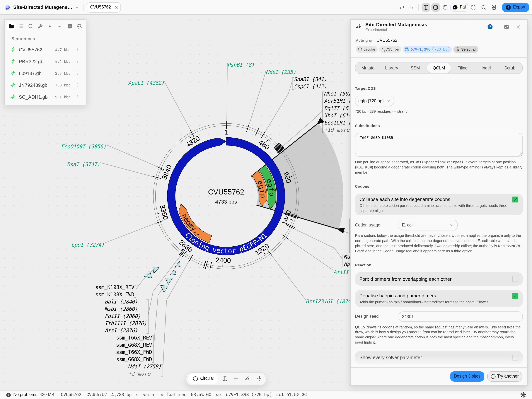
Task: Open the wrench tools icon
Action: 40,26
